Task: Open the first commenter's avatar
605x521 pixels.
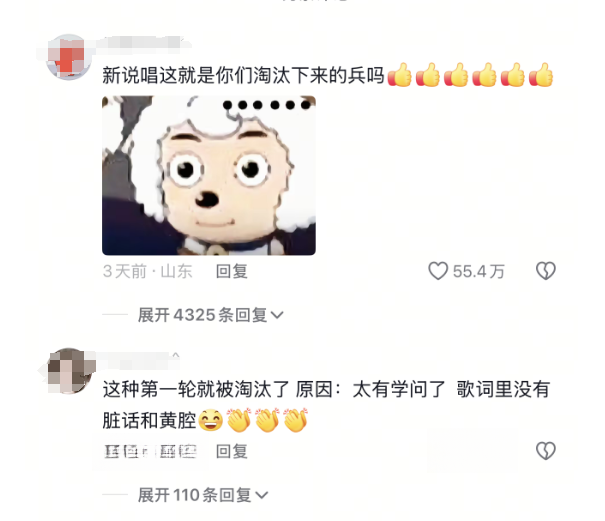Action: (69, 57)
